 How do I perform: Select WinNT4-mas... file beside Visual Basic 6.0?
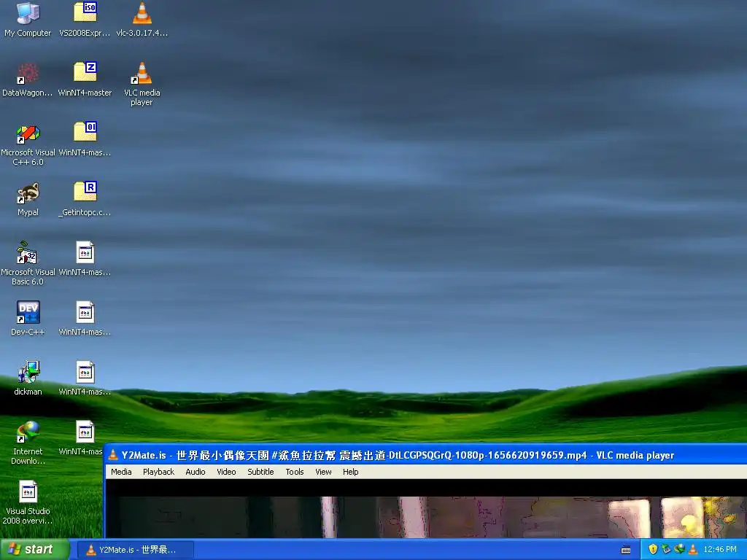[85, 259]
